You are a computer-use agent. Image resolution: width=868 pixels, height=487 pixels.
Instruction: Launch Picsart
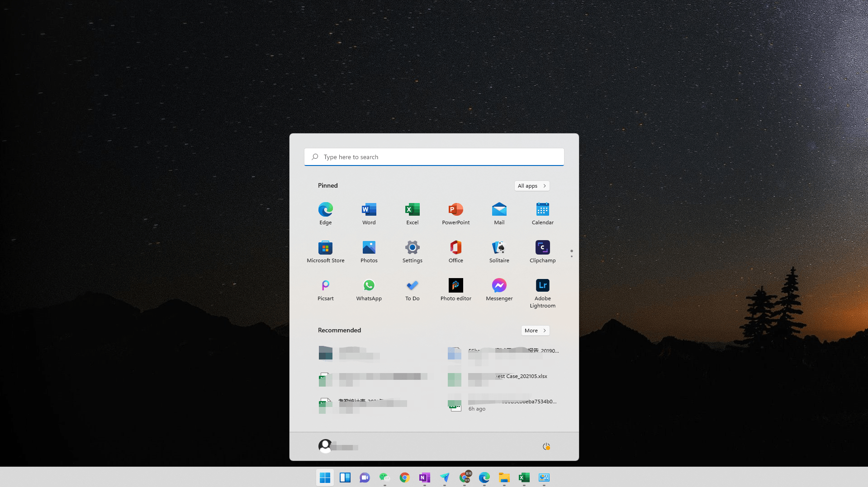point(326,289)
